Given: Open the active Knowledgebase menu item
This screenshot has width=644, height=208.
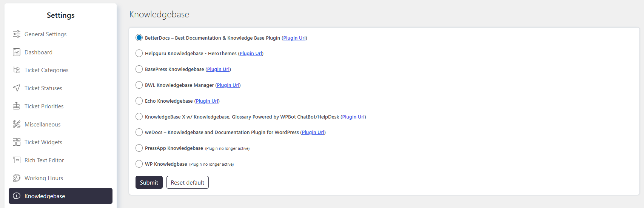Looking at the screenshot, I should coord(60,196).
